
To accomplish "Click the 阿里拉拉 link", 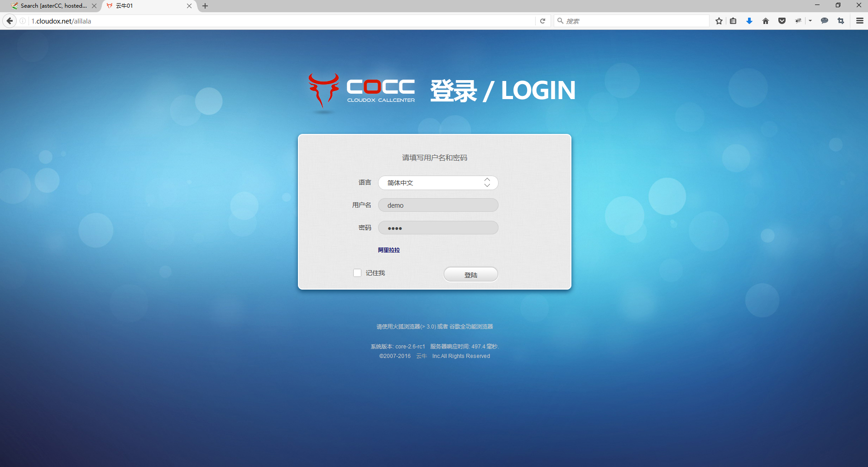I will pyautogui.click(x=389, y=250).
